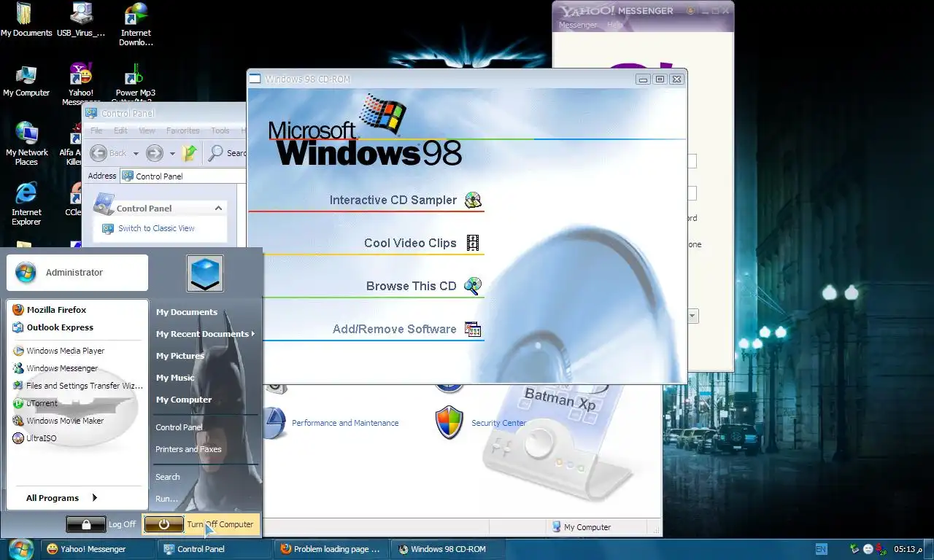The image size is (934, 560).
Task: Click the Administrator user picture
Action: click(26, 273)
